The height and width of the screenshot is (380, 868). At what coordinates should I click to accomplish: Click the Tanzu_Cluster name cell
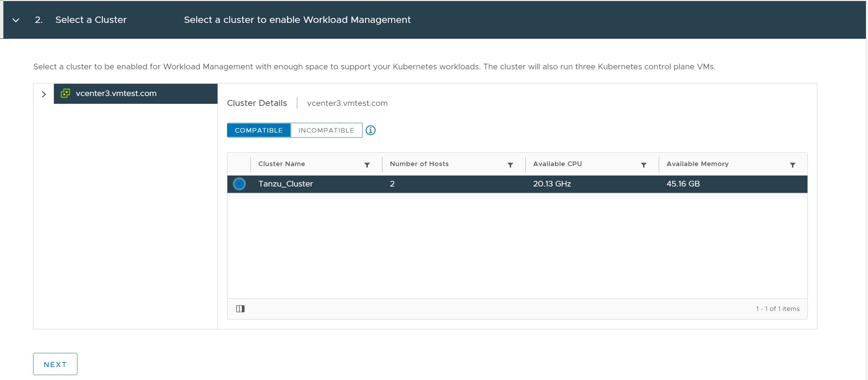pos(285,184)
